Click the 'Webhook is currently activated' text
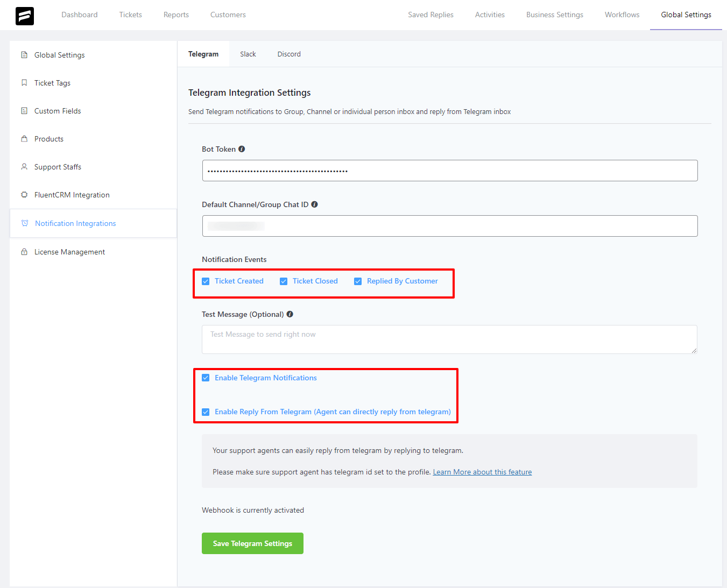The width and height of the screenshot is (727, 588). tap(253, 510)
